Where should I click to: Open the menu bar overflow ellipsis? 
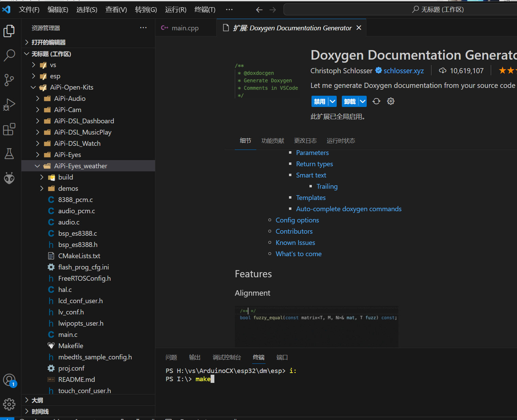[229, 10]
